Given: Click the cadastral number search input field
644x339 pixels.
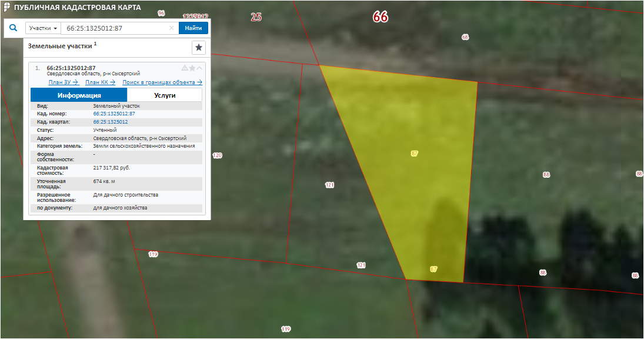Looking at the screenshot, I should (115, 28).
